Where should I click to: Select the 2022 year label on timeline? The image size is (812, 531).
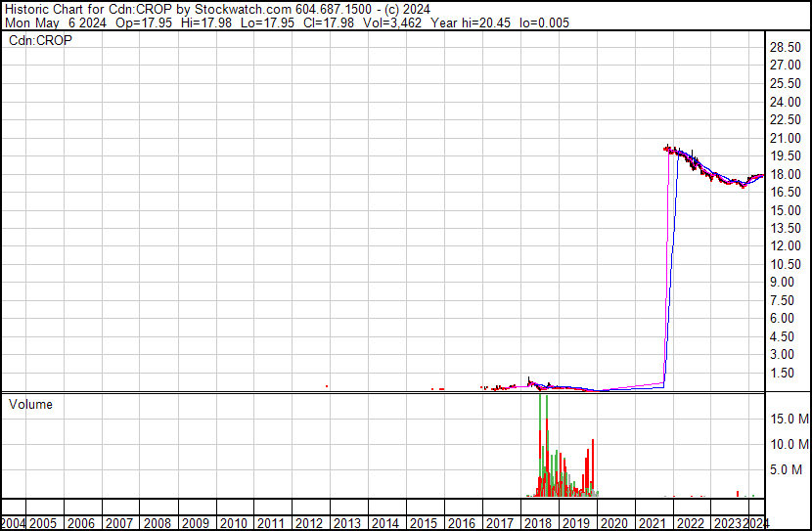click(691, 523)
